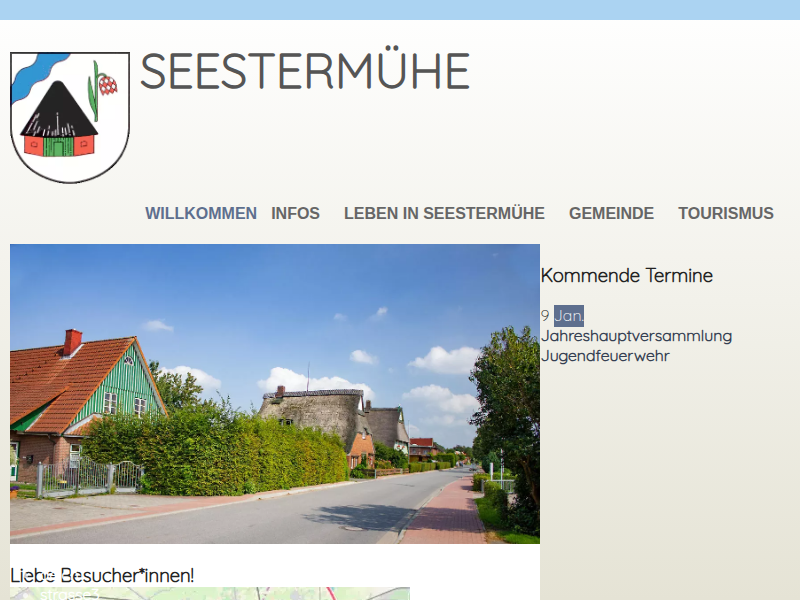Click the Liebe Besucher*innen! heading
The width and height of the screenshot is (800, 600).
click(x=102, y=576)
